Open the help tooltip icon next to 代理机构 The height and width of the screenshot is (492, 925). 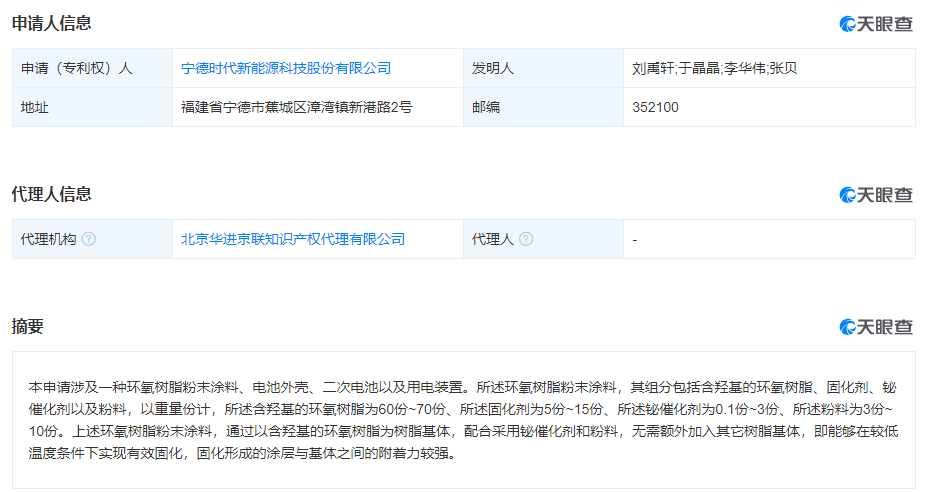89,240
